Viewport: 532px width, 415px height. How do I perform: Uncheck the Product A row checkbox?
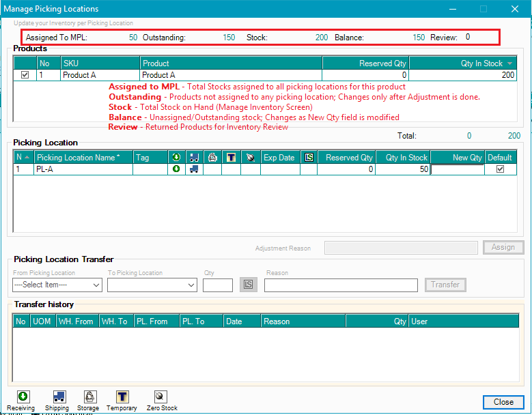point(25,75)
